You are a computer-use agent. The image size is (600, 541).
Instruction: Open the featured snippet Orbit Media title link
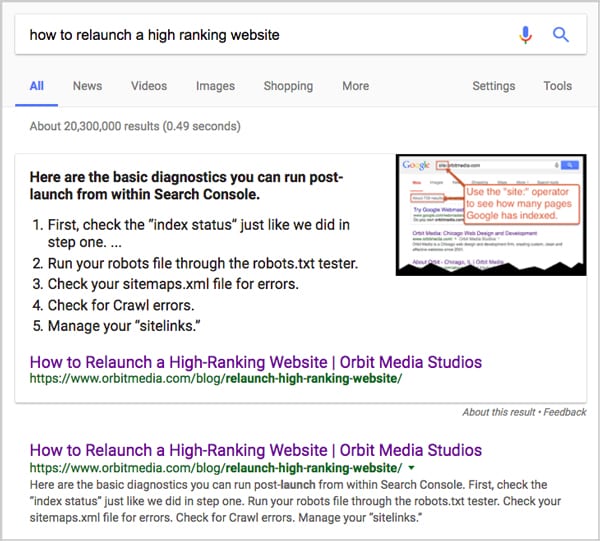[256, 362]
